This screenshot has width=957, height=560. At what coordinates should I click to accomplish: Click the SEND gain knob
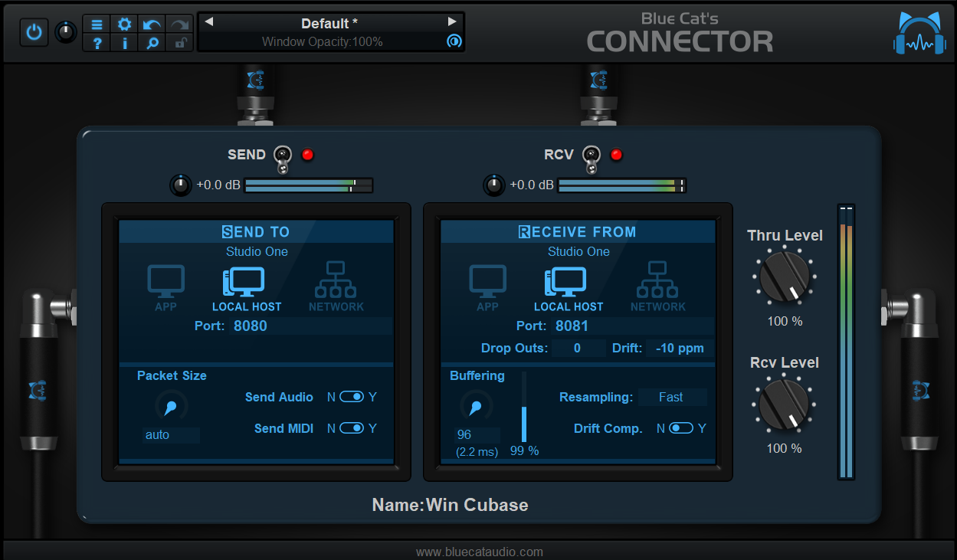pyautogui.click(x=180, y=185)
